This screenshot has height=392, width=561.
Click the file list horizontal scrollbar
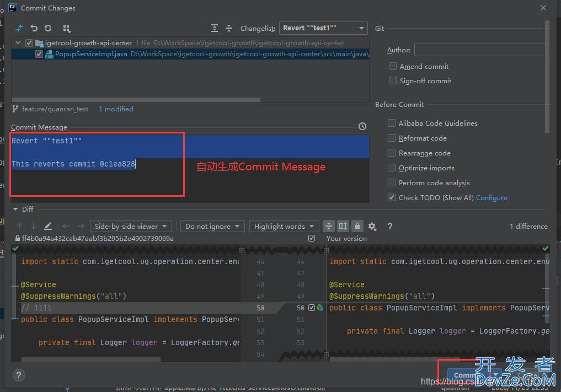pyautogui.click(x=136, y=100)
